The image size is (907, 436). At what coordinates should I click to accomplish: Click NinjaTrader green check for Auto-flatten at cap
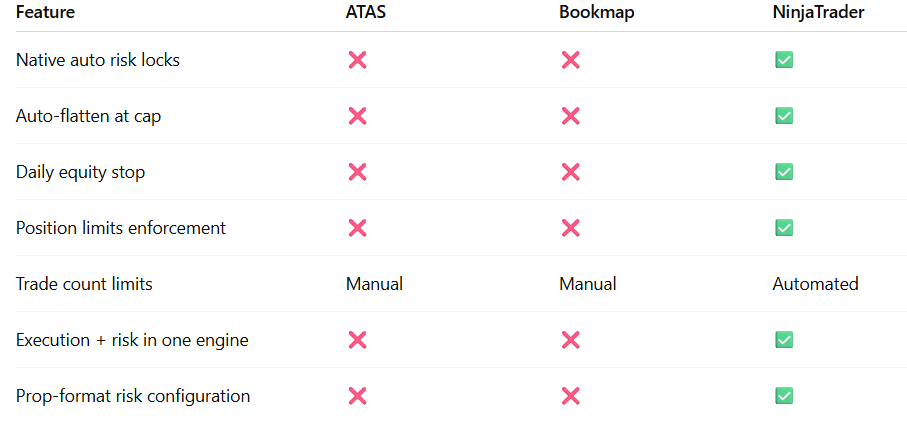[x=784, y=116]
